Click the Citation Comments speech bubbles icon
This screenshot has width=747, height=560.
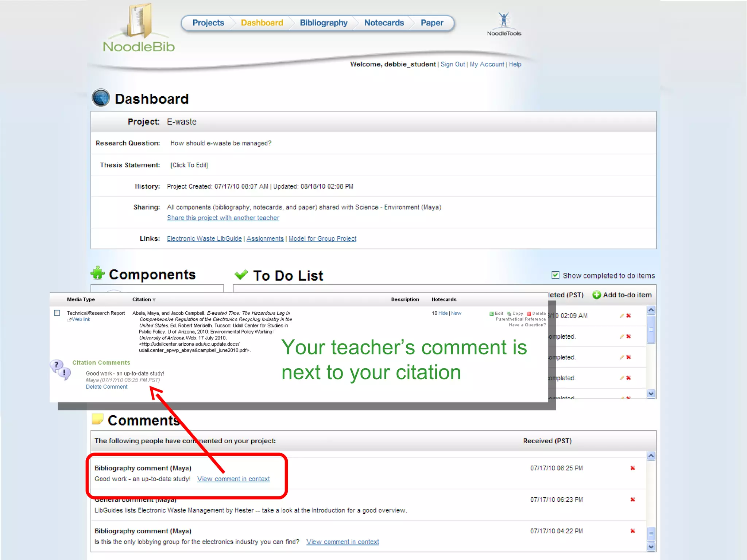click(61, 370)
